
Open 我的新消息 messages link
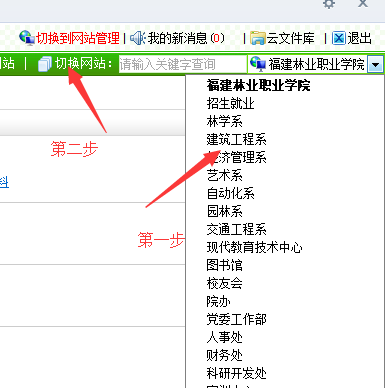pyautogui.click(x=186, y=38)
